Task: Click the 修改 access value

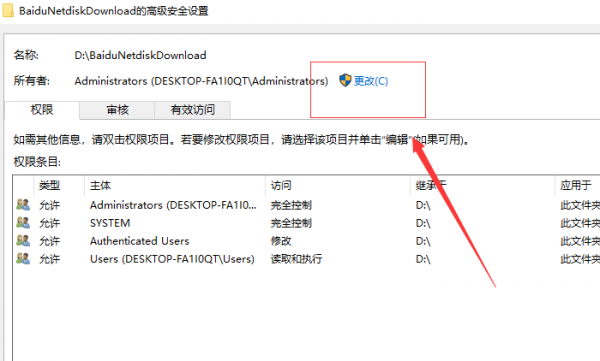Action: pyautogui.click(x=281, y=241)
